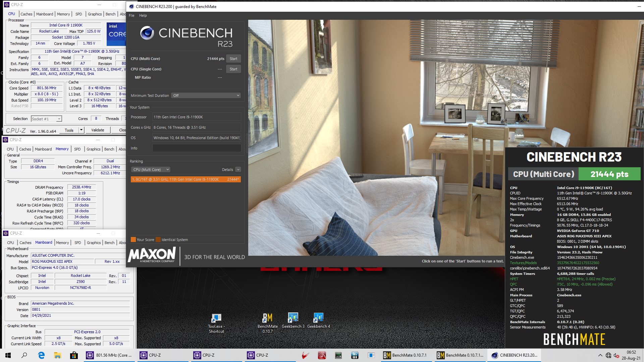This screenshot has height=362, width=644.
Task: Open Bench tab in top CPU-Z window
Action: tap(110, 14)
